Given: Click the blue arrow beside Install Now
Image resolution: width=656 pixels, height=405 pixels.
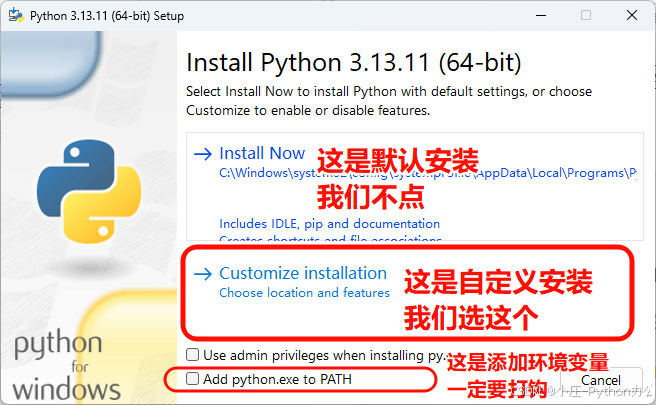Looking at the screenshot, I should point(203,154).
